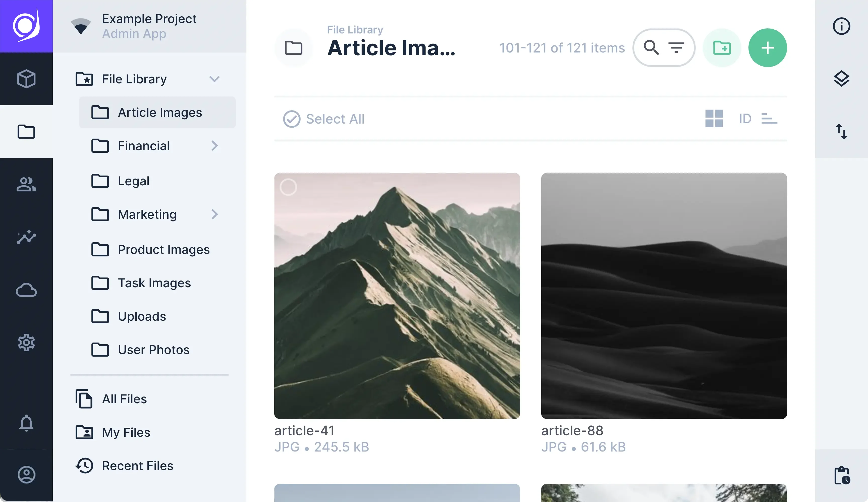Collapse the File Library chevron

tap(214, 79)
